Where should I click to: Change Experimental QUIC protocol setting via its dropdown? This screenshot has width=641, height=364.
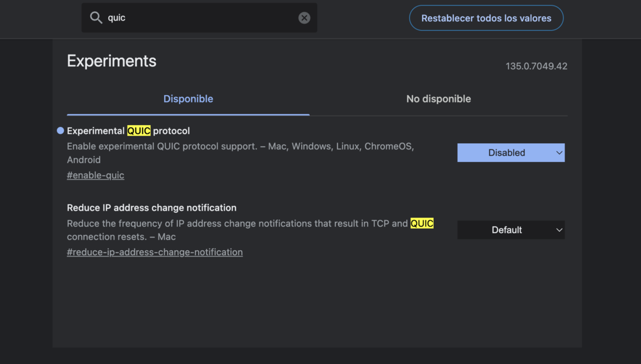coord(511,153)
